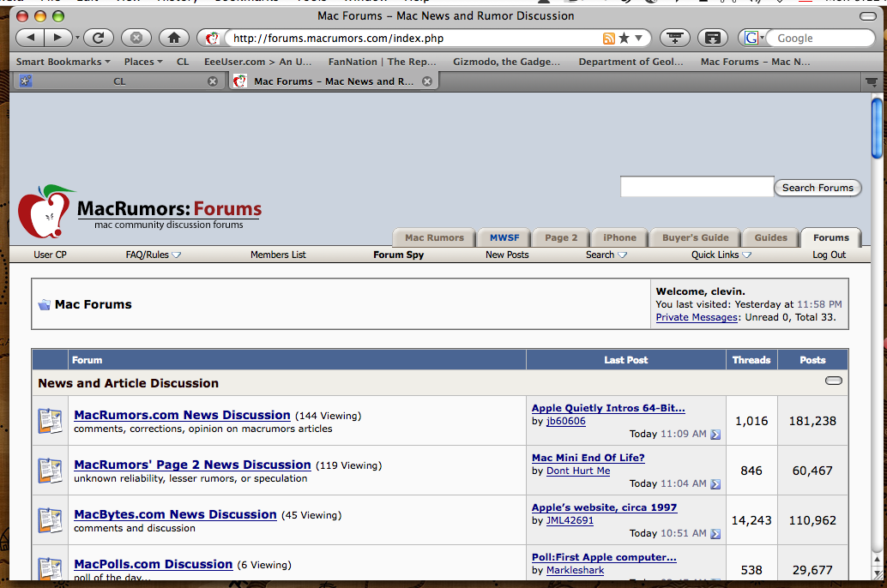887x588 pixels.
Task: Go to last post arrow beside 11:04 AM
Action: click(715, 484)
